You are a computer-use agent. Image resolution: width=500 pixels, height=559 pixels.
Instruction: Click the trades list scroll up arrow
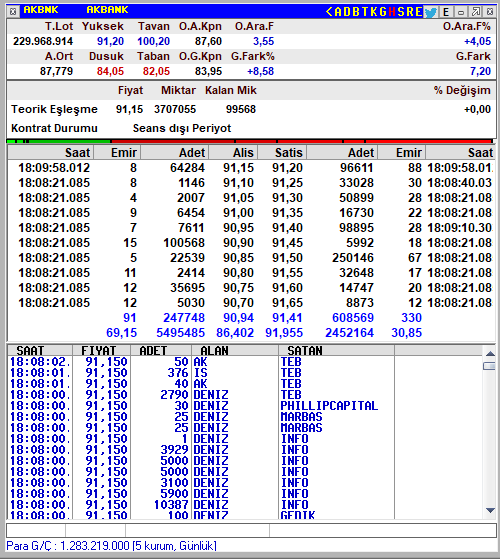pyautogui.click(x=490, y=353)
